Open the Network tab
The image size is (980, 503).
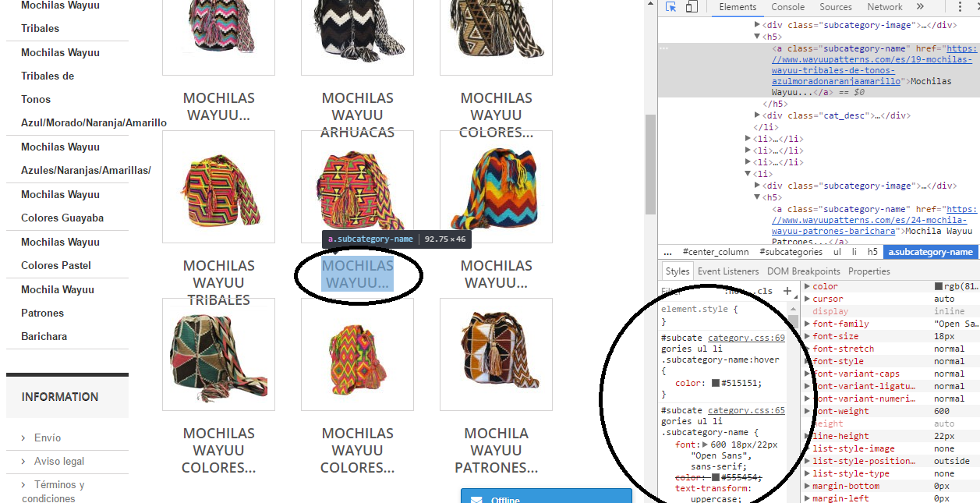[885, 8]
